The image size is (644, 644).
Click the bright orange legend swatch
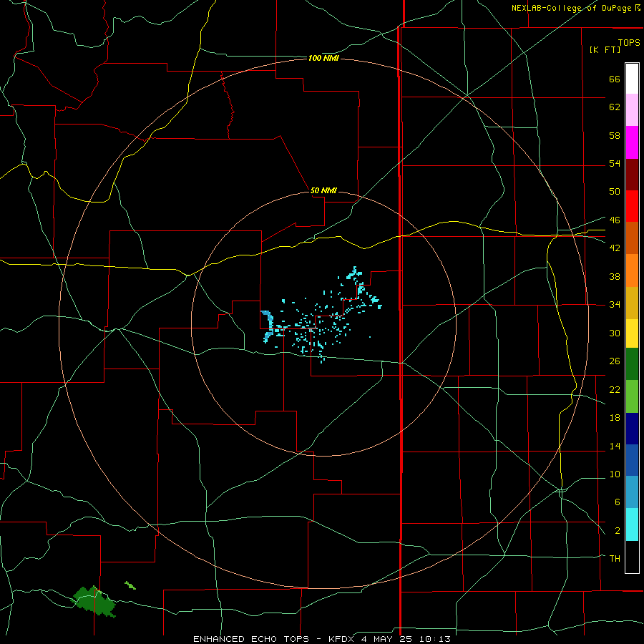click(632, 270)
